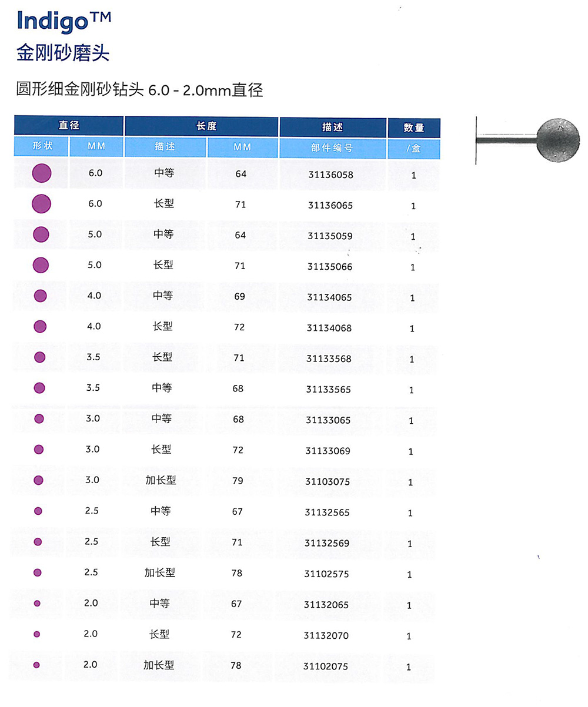Click the 描述 header above 部件编号
The image size is (588, 707).
pos(332,126)
